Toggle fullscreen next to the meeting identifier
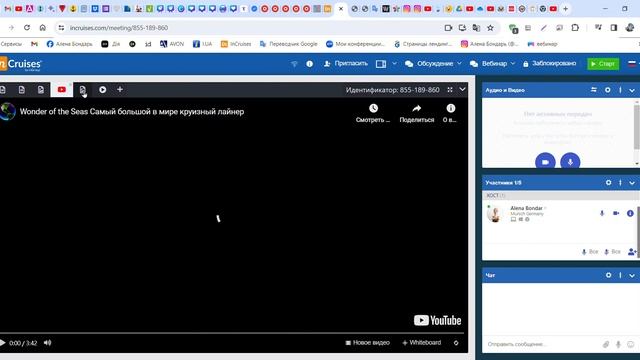 coord(450,90)
